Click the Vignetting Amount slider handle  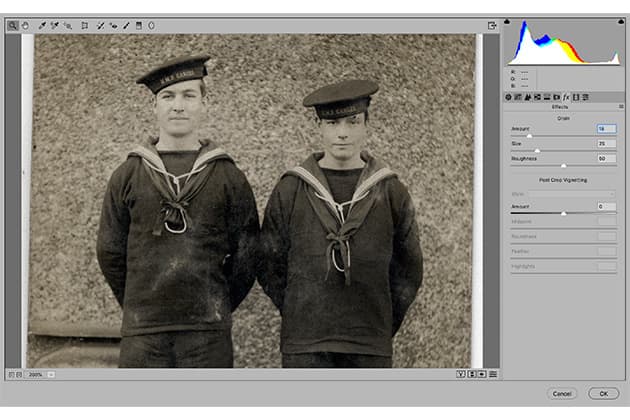tap(564, 213)
